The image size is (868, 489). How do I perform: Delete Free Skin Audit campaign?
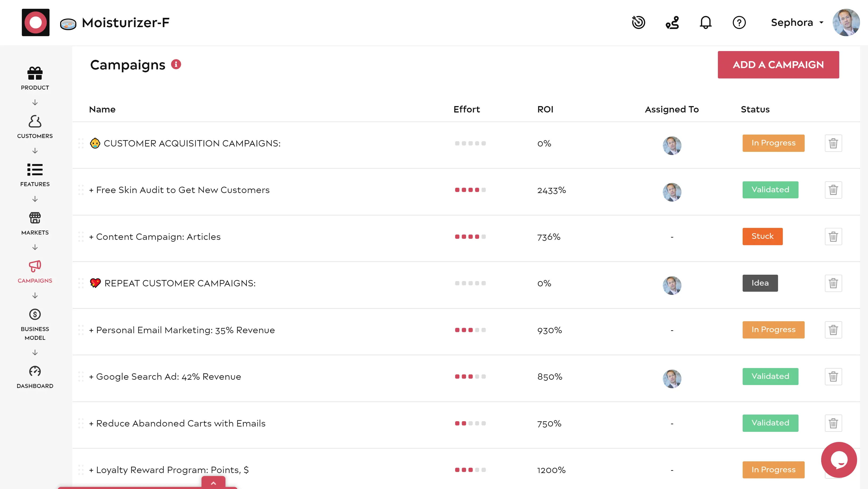pos(833,190)
